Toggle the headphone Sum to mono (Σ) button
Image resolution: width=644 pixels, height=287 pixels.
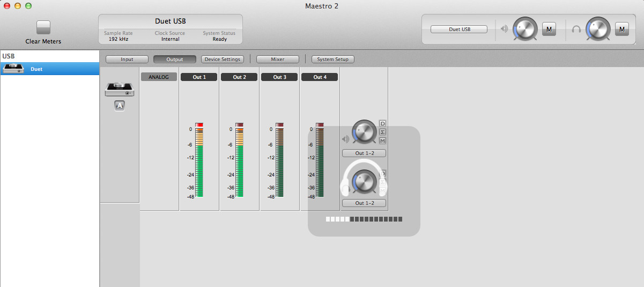point(382,182)
